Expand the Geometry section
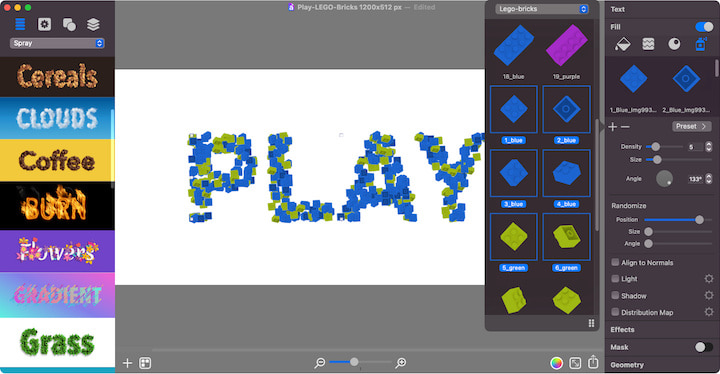The image size is (720, 374). pyautogui.click(x=627, y=365)
